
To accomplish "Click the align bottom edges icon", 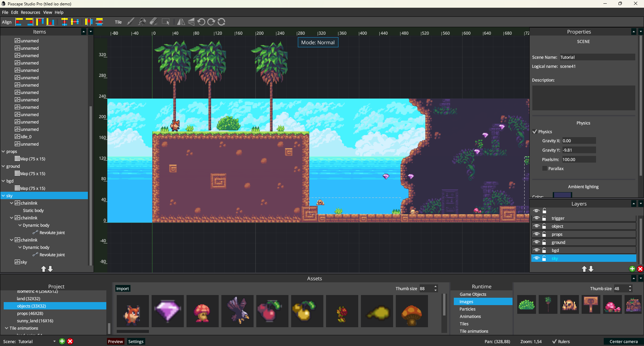I will (50, 22).
